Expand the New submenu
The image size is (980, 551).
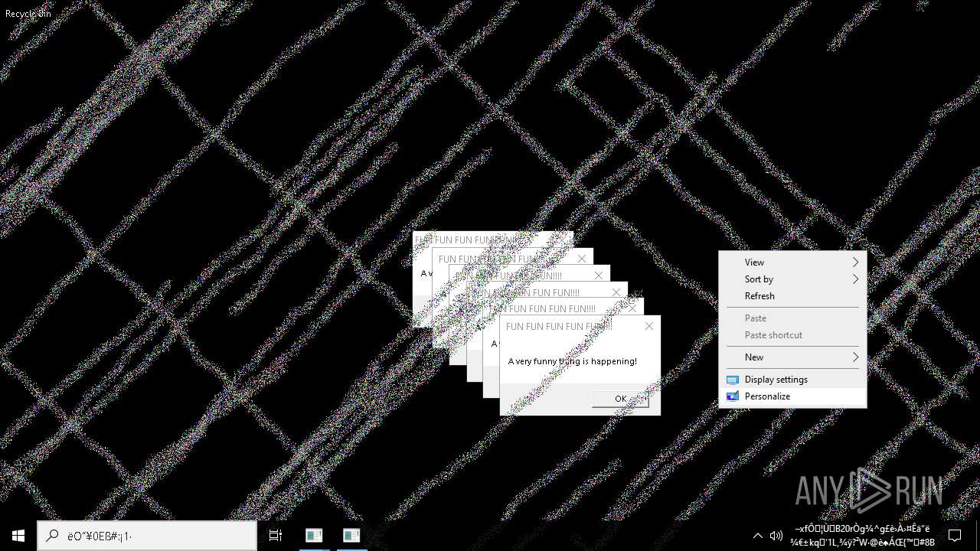click(x=792, y=357)
